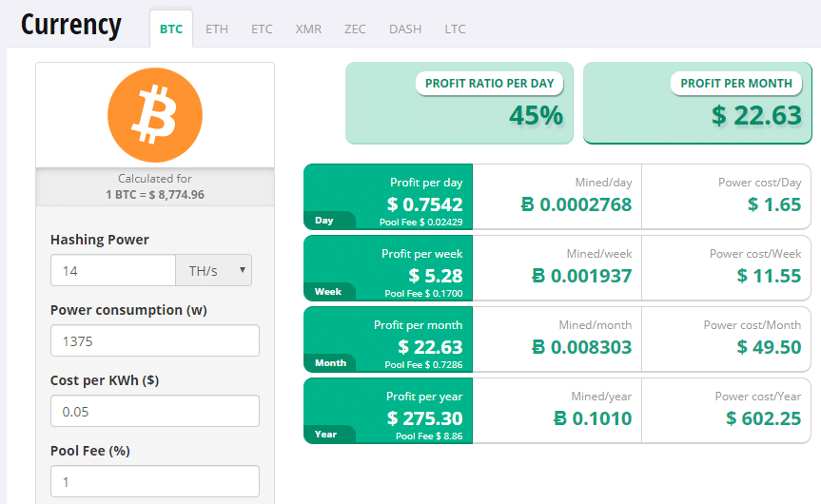
Task: Edit the Power consumption field showing 1375
Action: pyautogui.click(x=155, y=340)
